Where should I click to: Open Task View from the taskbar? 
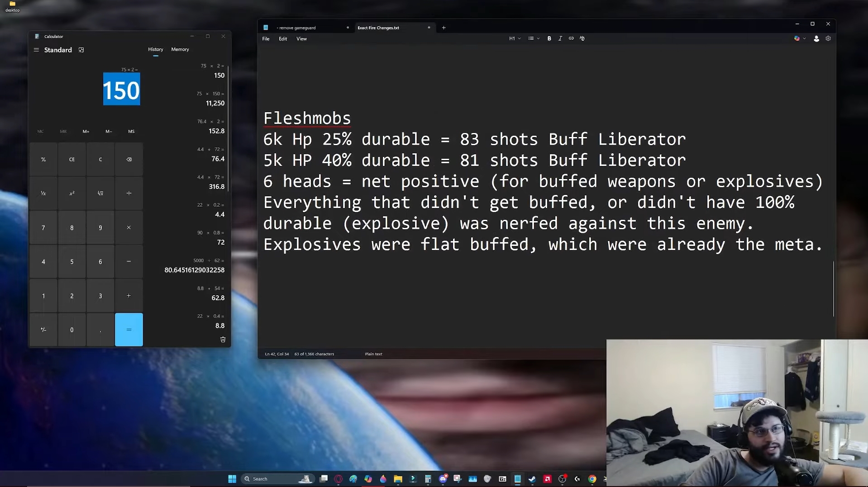[x=324, y=479]
